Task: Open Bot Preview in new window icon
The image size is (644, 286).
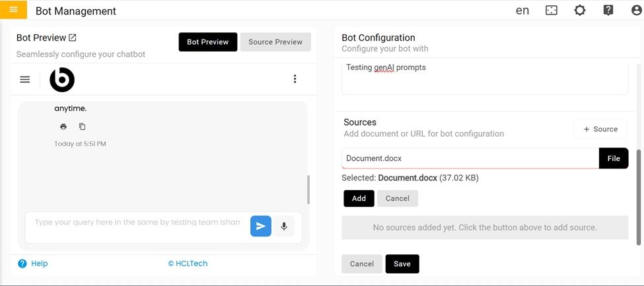Action: (x=73, y=38)
